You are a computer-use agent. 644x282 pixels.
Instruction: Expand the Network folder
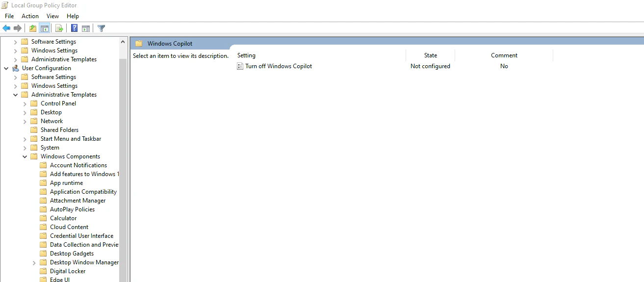point(25,121)
